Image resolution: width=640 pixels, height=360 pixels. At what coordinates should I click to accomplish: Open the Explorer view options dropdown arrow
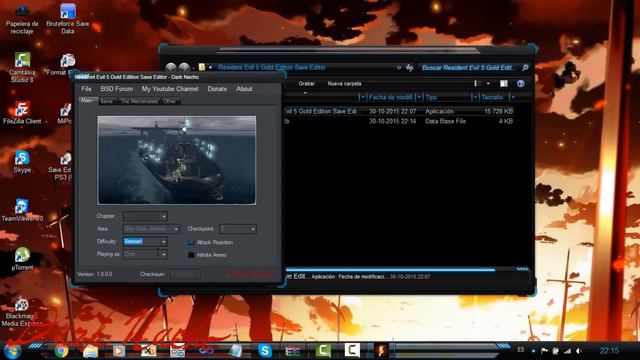488,84
